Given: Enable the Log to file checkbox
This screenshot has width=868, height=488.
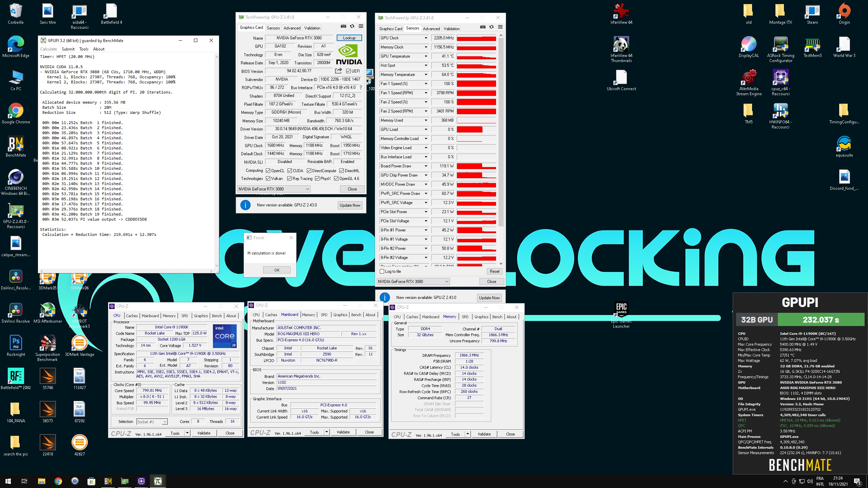Looking at the screenshot, I should pos(382,271).
